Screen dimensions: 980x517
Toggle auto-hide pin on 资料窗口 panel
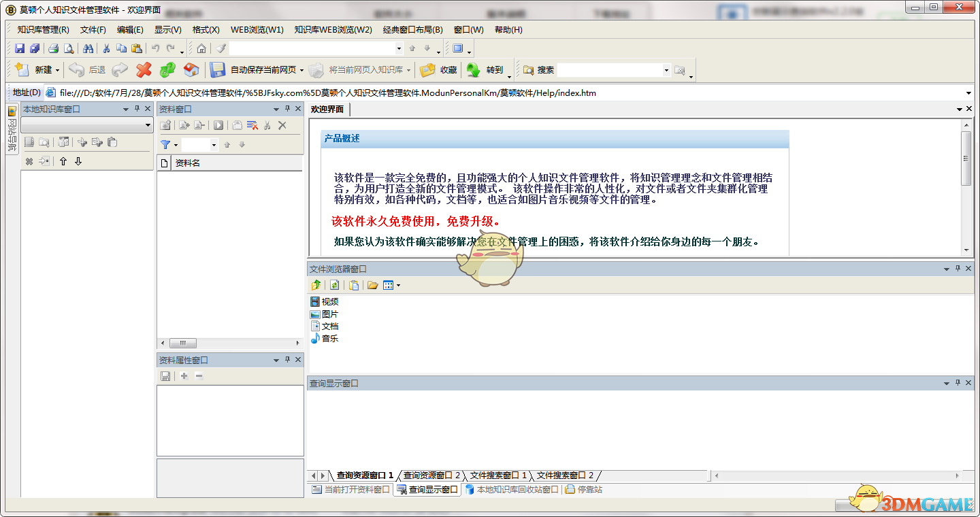[x=287, y=109]
